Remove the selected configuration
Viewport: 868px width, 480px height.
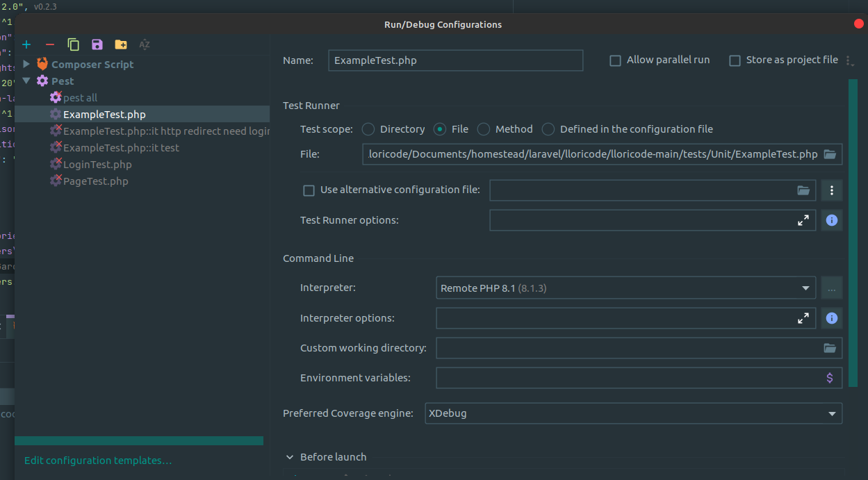click(49, 44)
